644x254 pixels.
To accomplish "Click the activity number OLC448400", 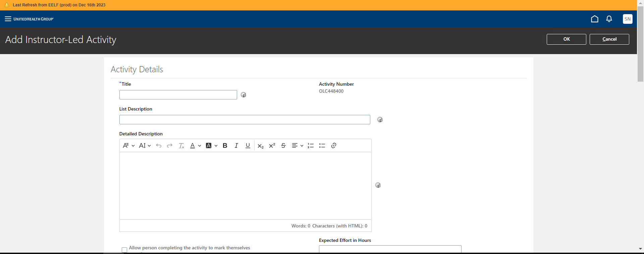I will pos(331,91).
